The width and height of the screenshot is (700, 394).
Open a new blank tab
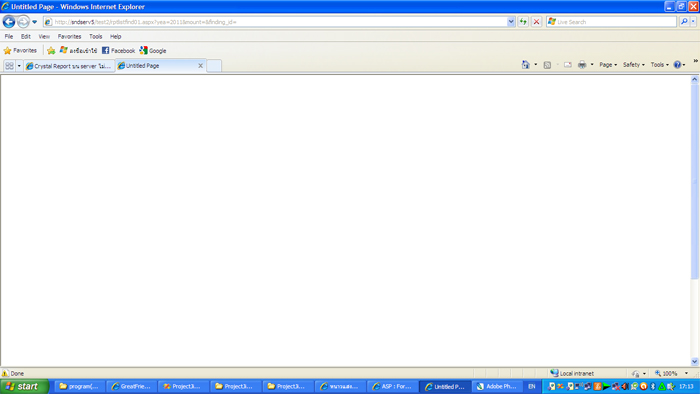point(214,66)
